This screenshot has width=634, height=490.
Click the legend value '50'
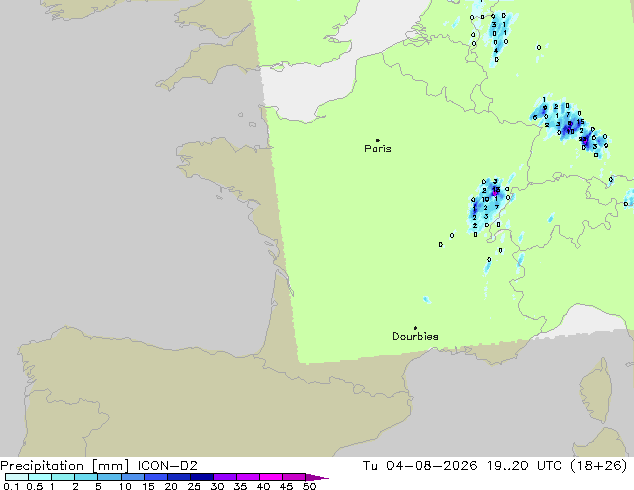point(309,486)
